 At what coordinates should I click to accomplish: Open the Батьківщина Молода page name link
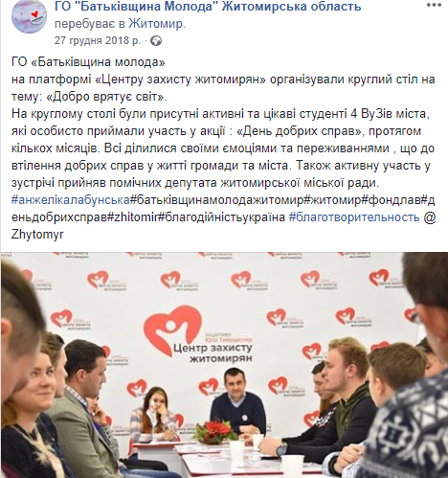click(208, 6)
